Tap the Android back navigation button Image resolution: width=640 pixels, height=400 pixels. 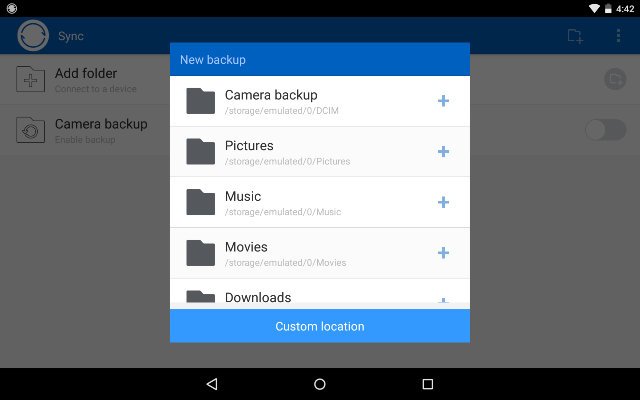pyautogui.click(x=212, y=384)
